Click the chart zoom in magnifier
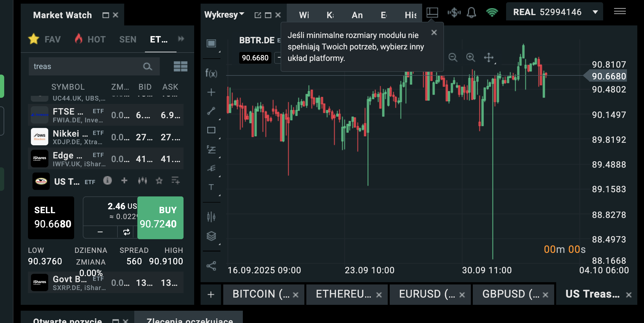The image size is (644, 323). [471, 58]
